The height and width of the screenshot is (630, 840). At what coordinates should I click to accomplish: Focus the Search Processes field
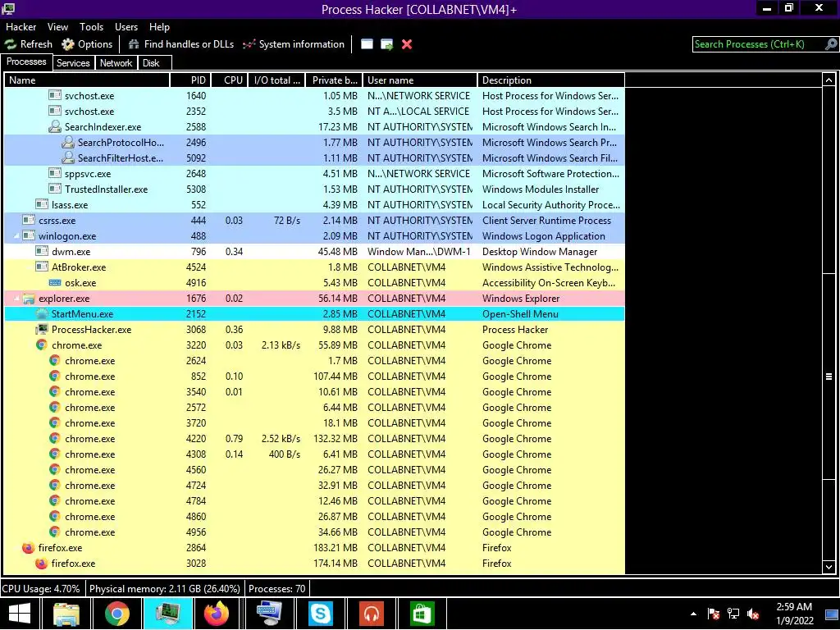pos(758,44)
